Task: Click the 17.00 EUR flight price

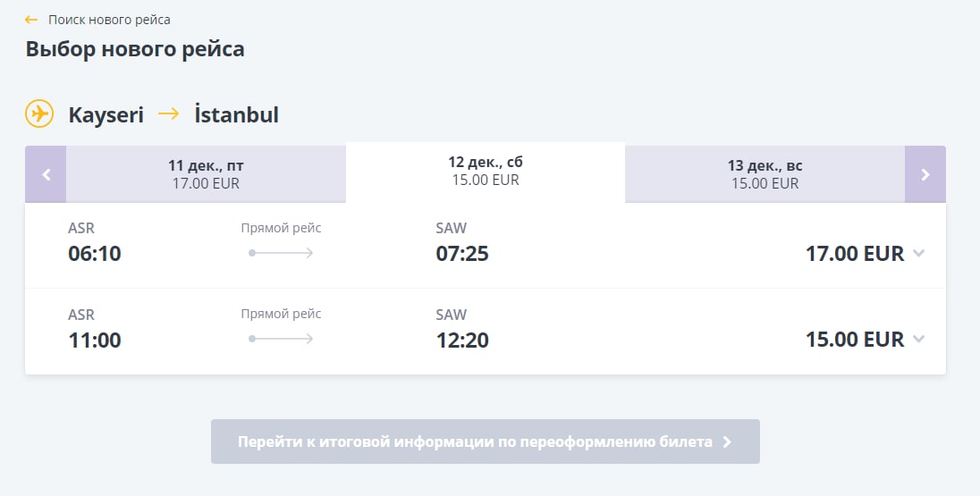Action: [x=855, y=254]
